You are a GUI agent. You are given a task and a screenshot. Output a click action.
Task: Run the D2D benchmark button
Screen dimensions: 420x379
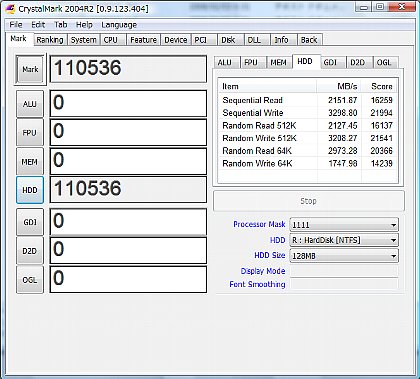click(30, 251)
